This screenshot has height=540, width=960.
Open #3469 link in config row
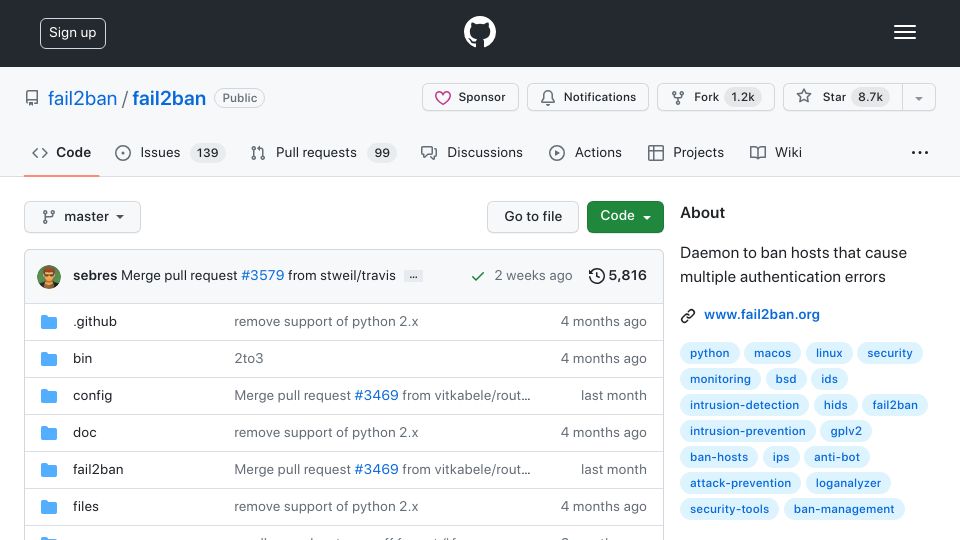tap(377, 396)
